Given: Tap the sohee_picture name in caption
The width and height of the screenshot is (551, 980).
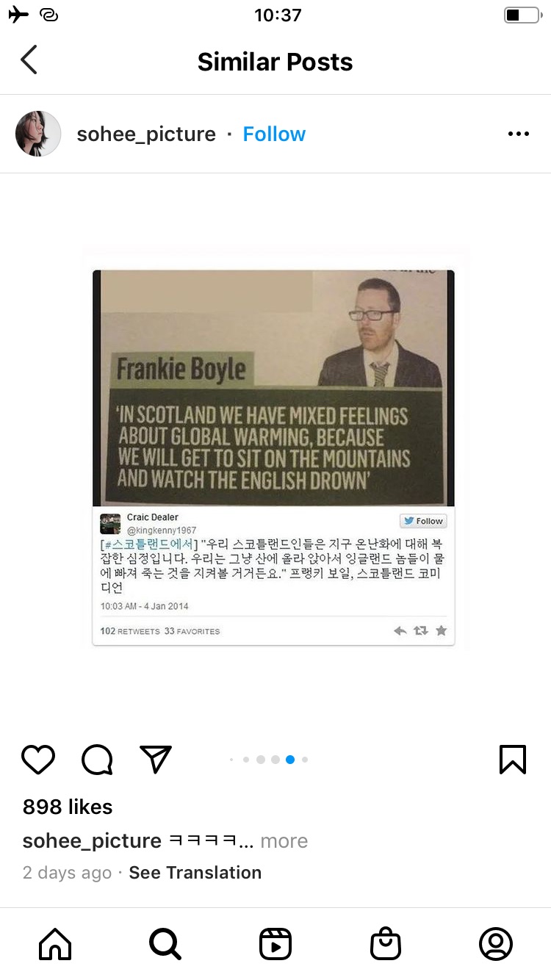Looking at the screenshot, I should pyautogui.click(x=92, y=841).
